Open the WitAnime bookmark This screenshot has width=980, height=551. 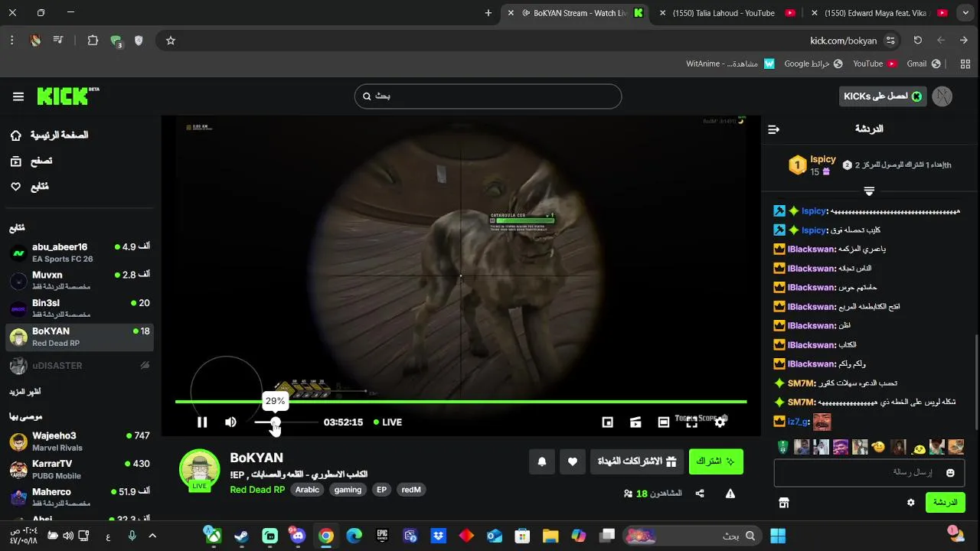[x=730, y=64]
